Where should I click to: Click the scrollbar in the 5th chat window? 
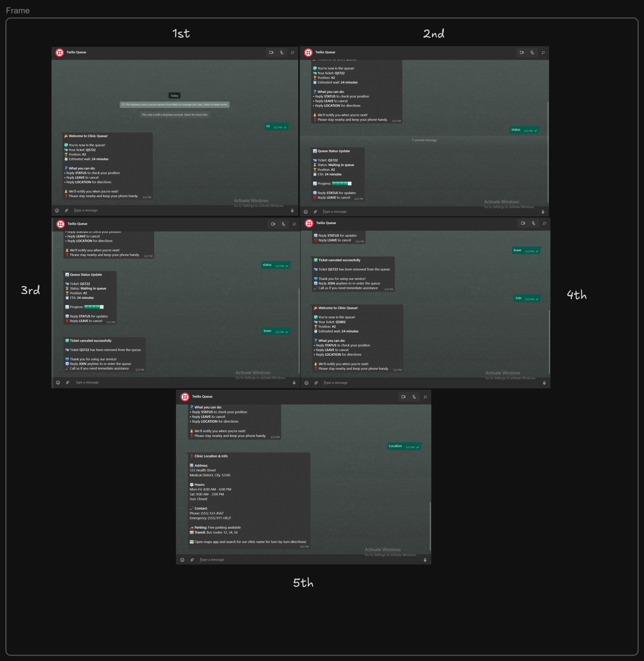(430, 526)
